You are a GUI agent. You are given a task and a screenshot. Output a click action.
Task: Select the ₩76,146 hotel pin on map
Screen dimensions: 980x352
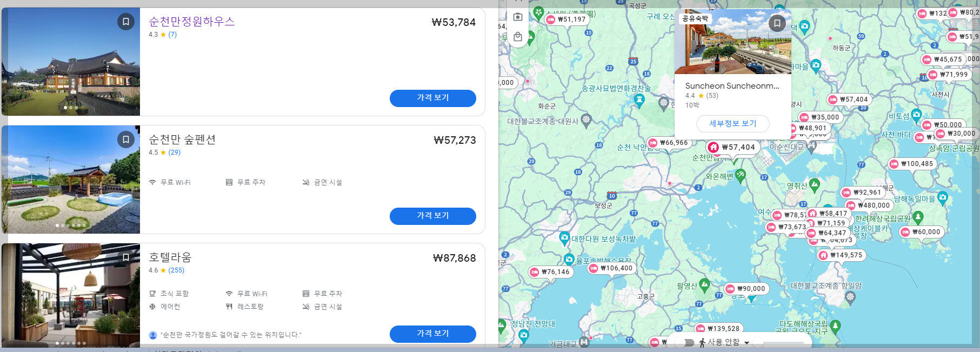tap(550, 272)
